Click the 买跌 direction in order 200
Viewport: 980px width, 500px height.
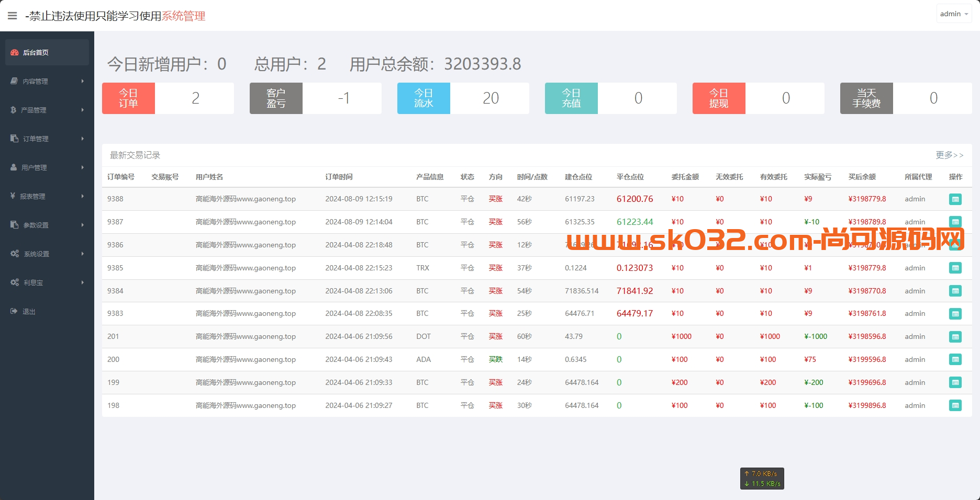[495, 359]
